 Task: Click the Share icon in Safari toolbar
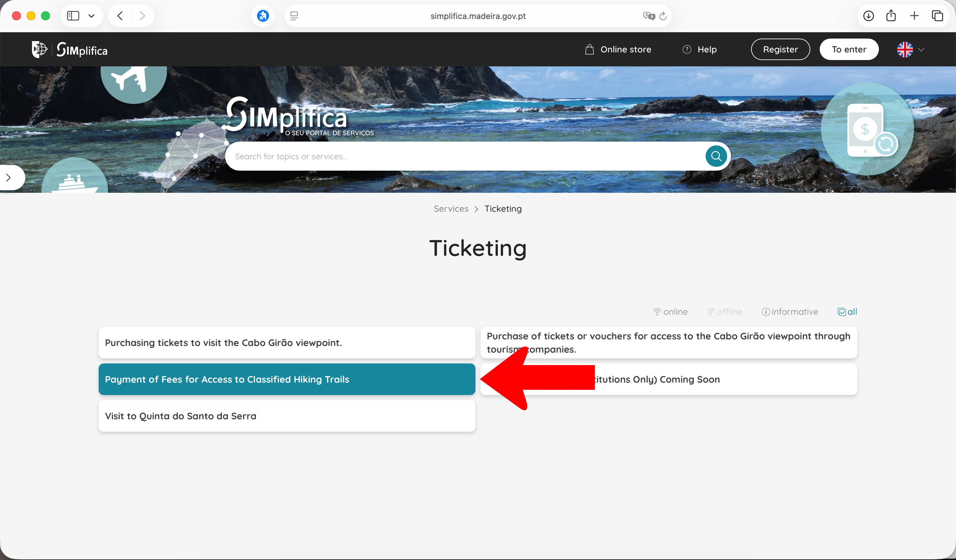click(891, 16)
